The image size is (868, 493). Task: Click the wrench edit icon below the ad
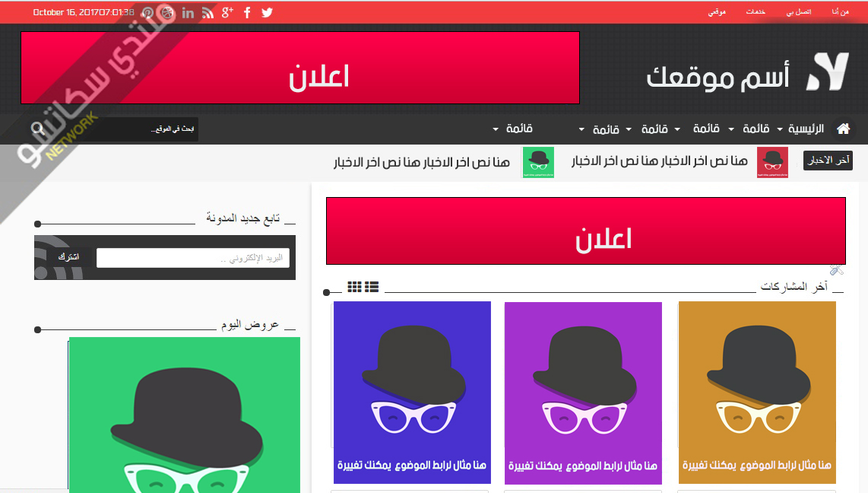click(x=837, y=269)
